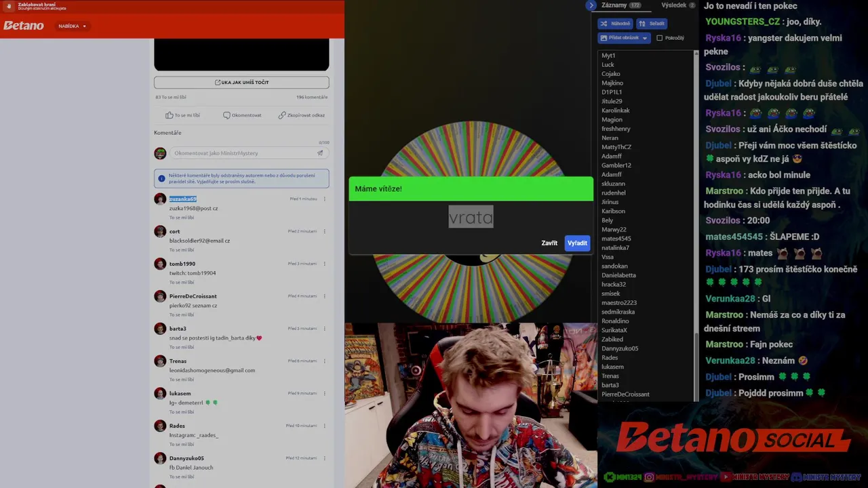Click '196 komentáře' count

[312, 97]
